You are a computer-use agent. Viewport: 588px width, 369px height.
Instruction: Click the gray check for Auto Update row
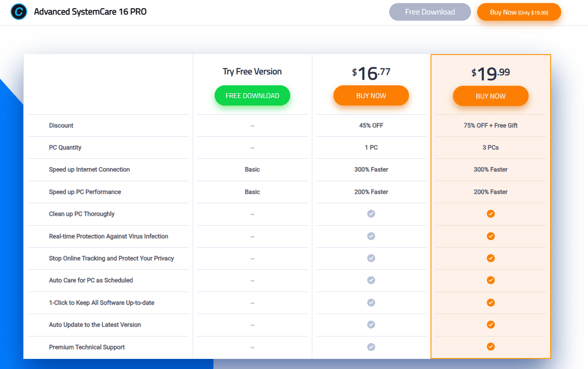coord(371,325)
